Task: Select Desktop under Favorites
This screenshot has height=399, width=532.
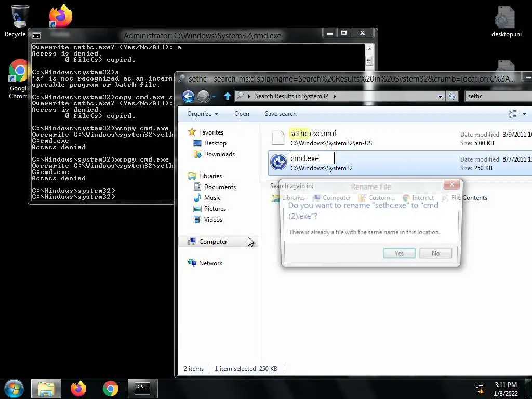Action: pyautogui.click(x=215, y=143)
